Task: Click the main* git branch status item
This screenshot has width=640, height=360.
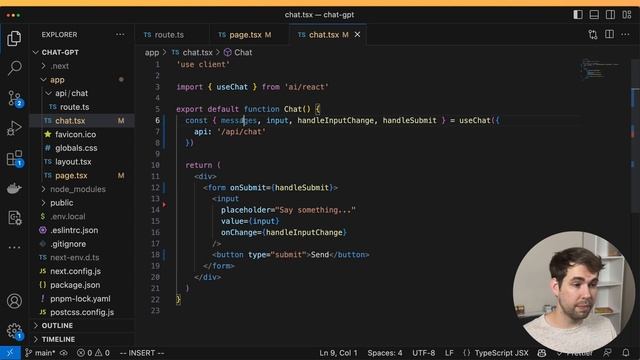Action: tap(40, 353)
